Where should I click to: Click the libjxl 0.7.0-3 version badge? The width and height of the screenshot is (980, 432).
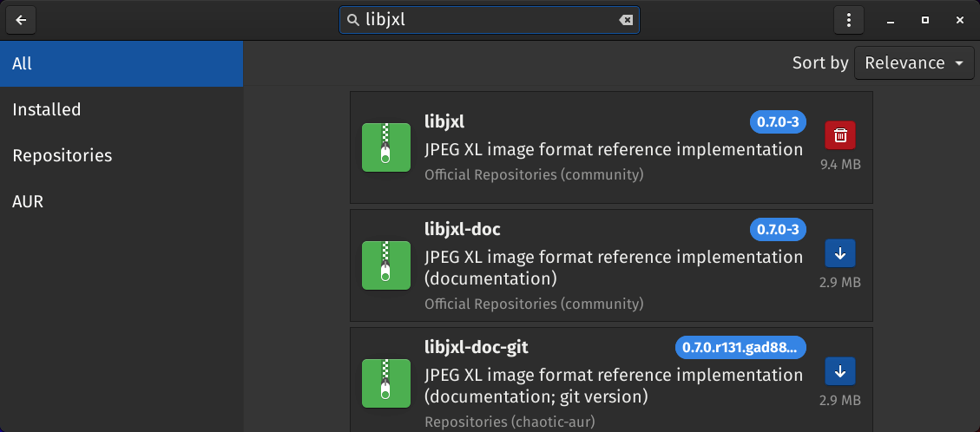tap(778, 122)
